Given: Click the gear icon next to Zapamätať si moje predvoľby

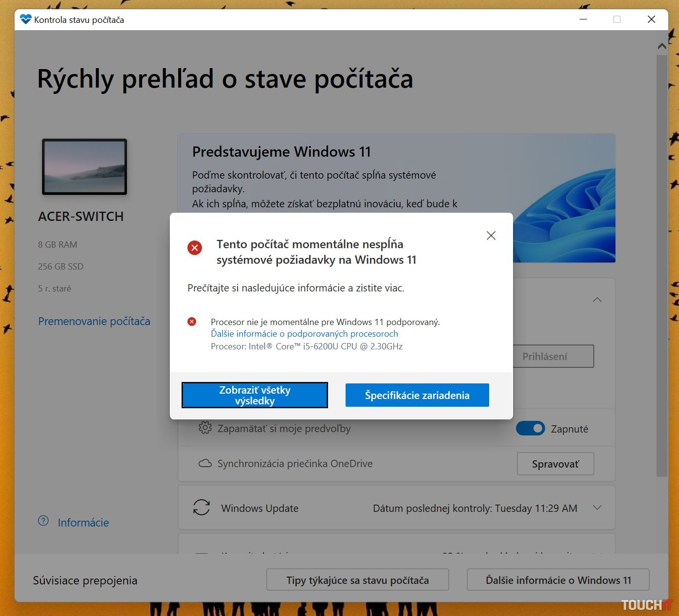Looking at the screenshot, I should point(205,428).
